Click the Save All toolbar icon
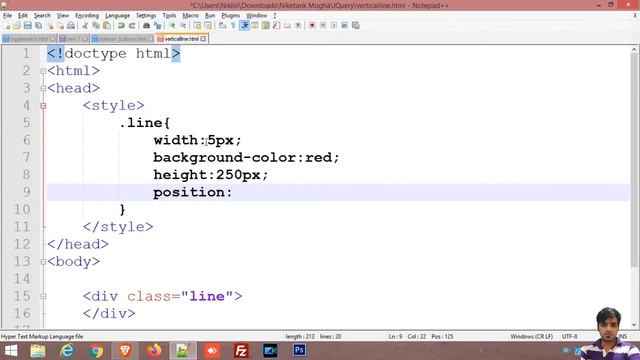This screenshot has width=640, height=360. pos(38,26)
